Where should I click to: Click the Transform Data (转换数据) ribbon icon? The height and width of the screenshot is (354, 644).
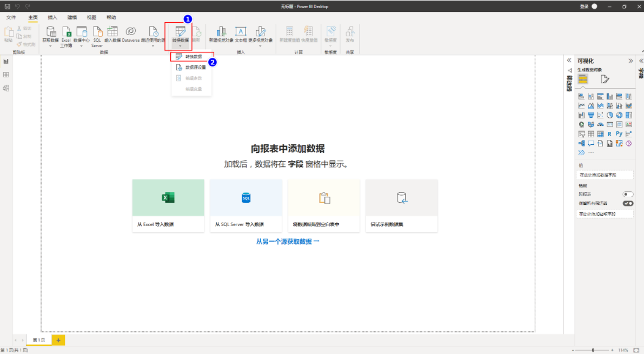click(180, 31)
